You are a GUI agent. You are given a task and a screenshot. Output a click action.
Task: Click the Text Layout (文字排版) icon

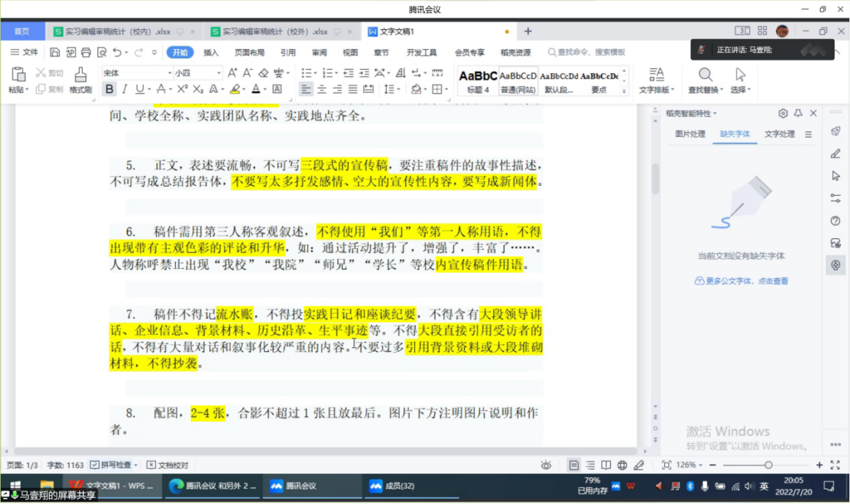click(x=656, y=75)
